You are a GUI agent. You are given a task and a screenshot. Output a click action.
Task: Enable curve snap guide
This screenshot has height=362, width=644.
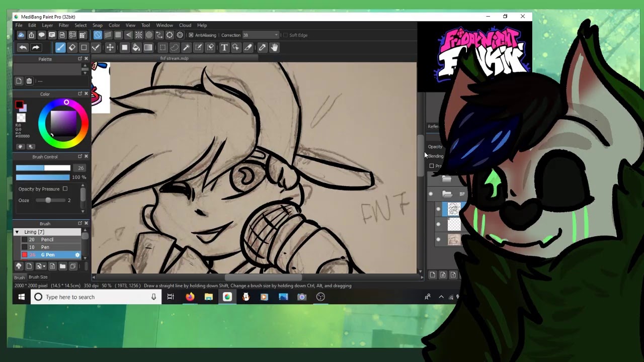[x=159, y=35]
